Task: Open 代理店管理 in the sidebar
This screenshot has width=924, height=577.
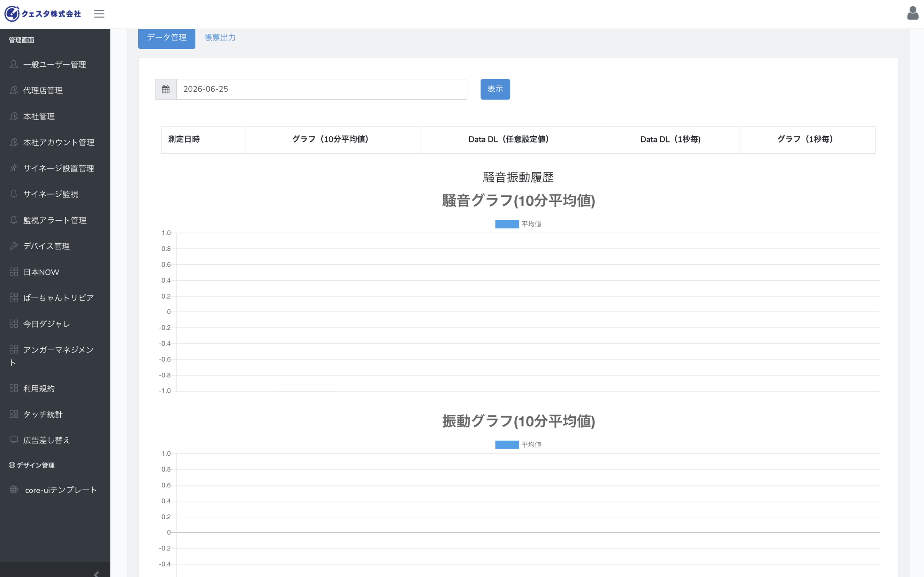Action: tap(55, 90)
